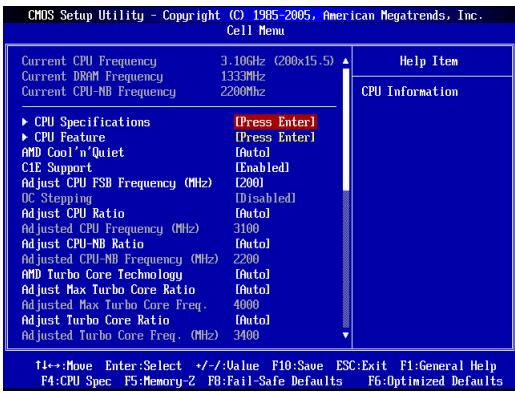Change the Adjust Turbo Core Ratio [Auto] value

[x=253, y=320]
